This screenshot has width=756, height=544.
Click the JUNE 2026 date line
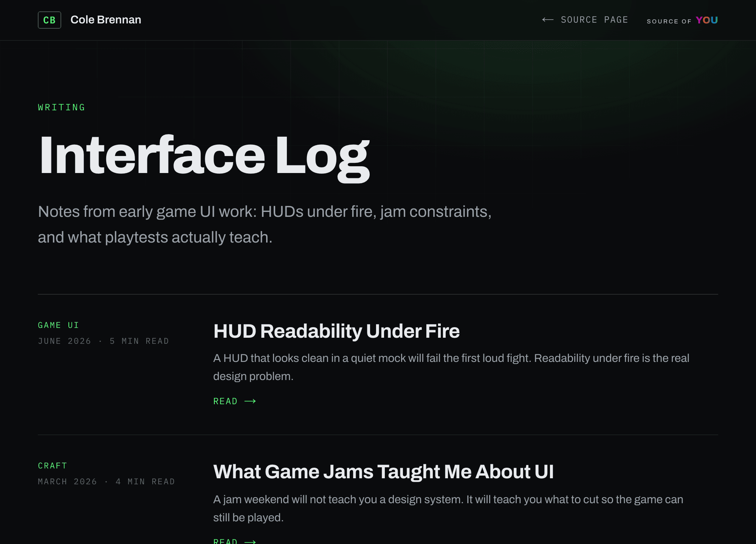coord(104,341)
